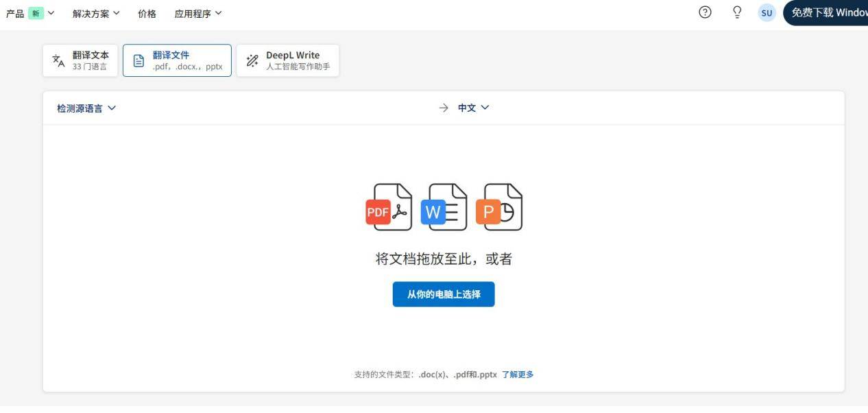Click the Word document icon
868x413 pixels.
pos(444,207)
